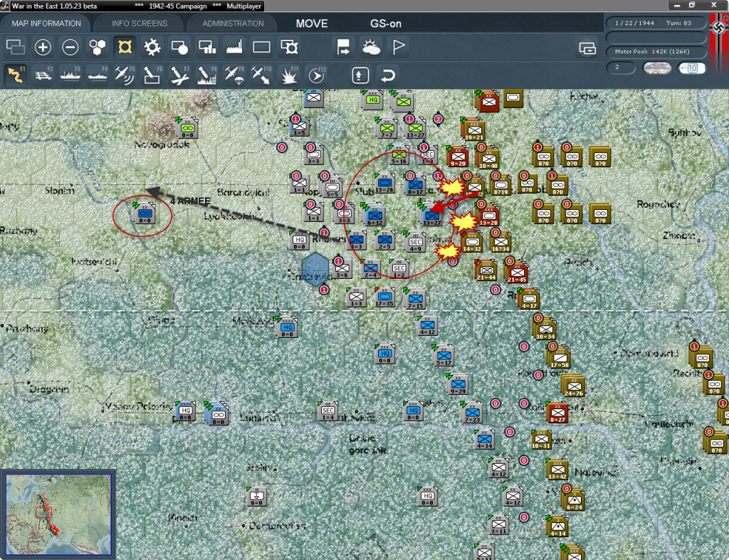
Task: Toggle the rectangle-with-circle map overlay icon
Action: pos(179,47)
